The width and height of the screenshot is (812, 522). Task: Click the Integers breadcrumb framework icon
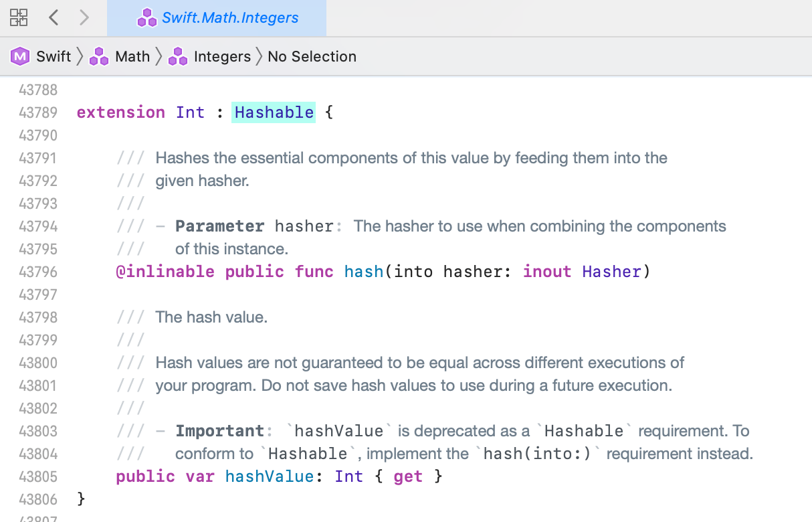coord(178,57)
